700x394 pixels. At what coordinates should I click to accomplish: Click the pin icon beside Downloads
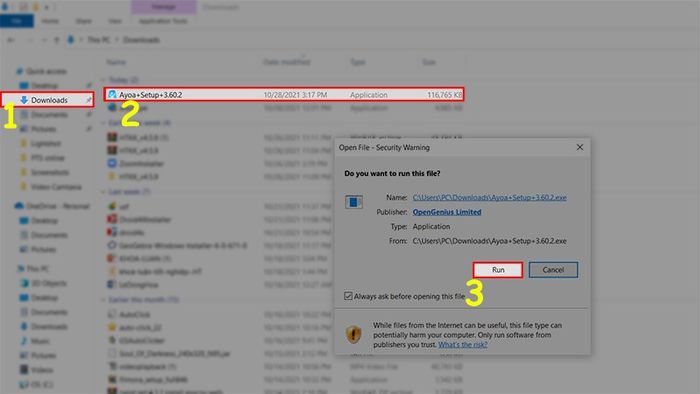[88, 100]
